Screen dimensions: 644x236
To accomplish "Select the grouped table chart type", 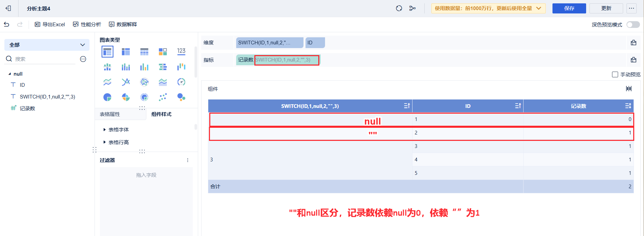I will click(107, 52).
